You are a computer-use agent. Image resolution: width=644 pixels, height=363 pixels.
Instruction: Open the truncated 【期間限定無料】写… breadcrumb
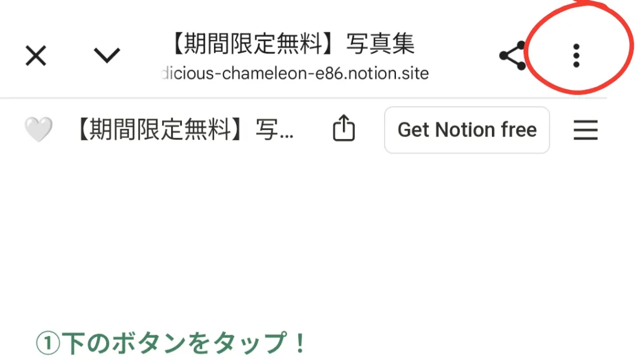pos(185,130)
